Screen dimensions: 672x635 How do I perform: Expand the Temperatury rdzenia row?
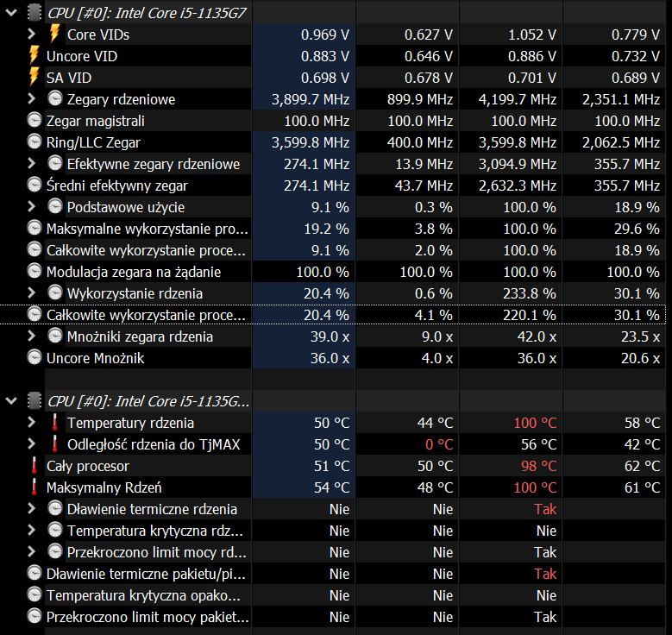click(x=31, y=423)
